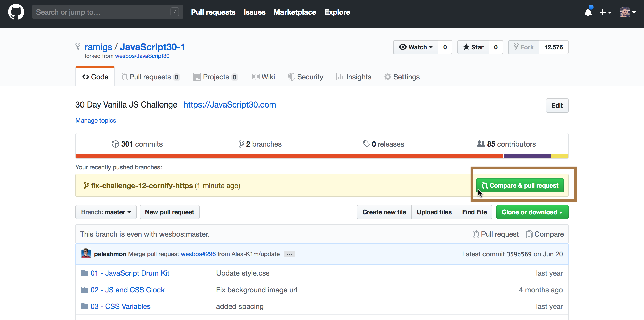Open the notifications bell

click(x=588, y=12)
